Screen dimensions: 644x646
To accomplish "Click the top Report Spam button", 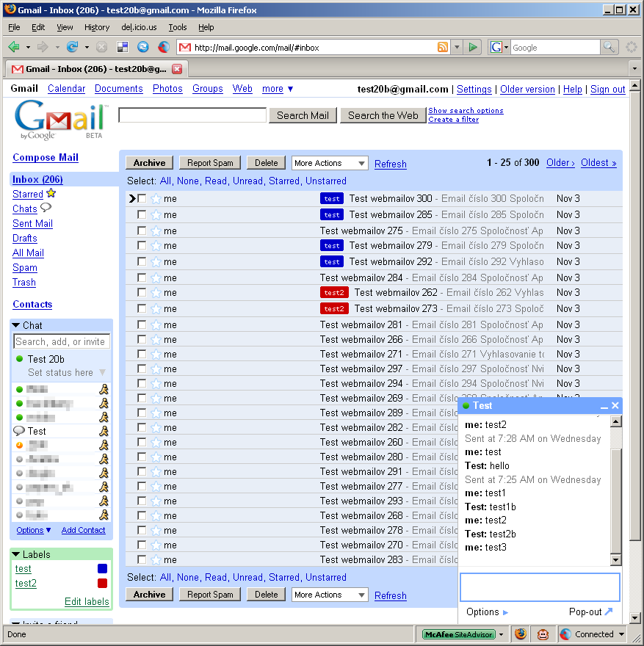I will [x=210, y=163].
